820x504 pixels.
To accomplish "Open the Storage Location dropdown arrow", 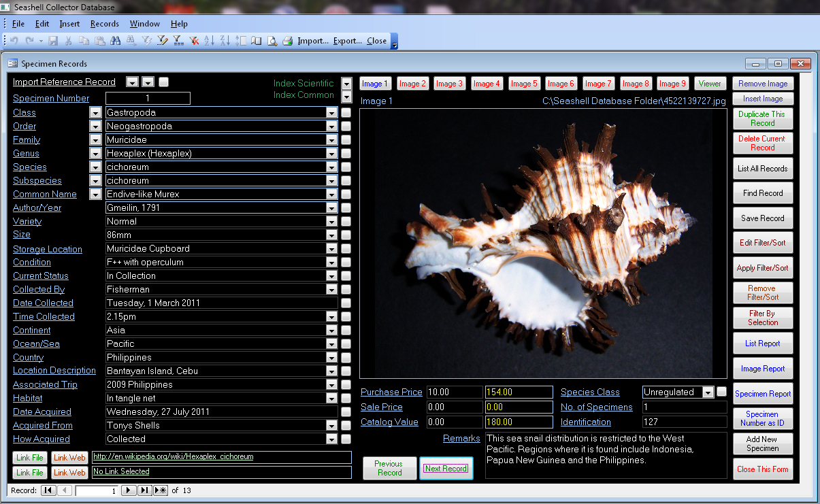I will point(331,249).
